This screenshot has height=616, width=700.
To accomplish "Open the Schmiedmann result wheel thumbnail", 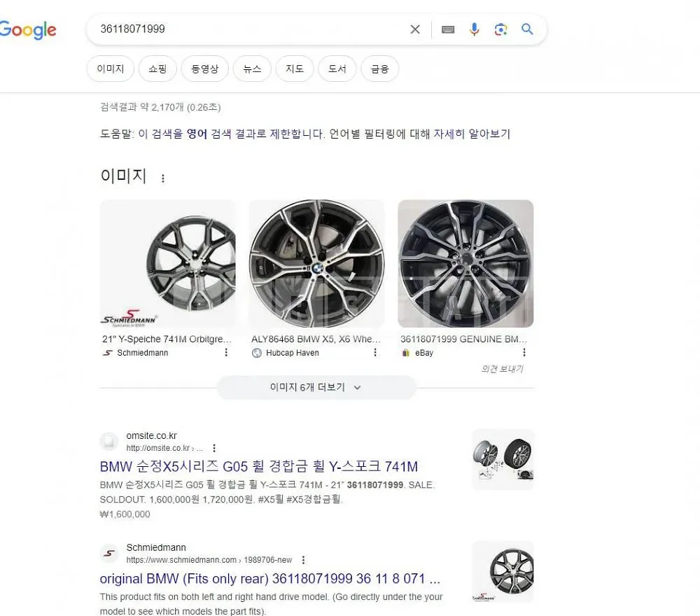I will click(x=503, y=571).
